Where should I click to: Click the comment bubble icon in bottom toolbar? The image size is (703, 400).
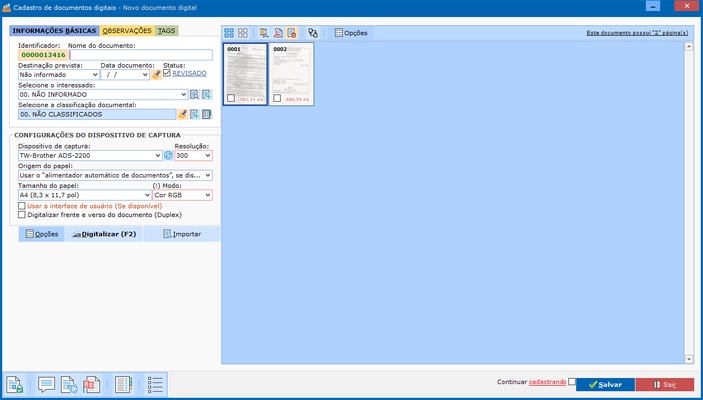tap(47, 385)
